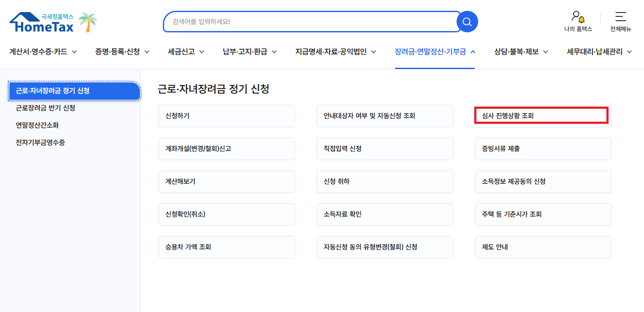Open the 납부·고지·환급 menu
This screenshot has height=312, width=644.
(x=250, y=51)
